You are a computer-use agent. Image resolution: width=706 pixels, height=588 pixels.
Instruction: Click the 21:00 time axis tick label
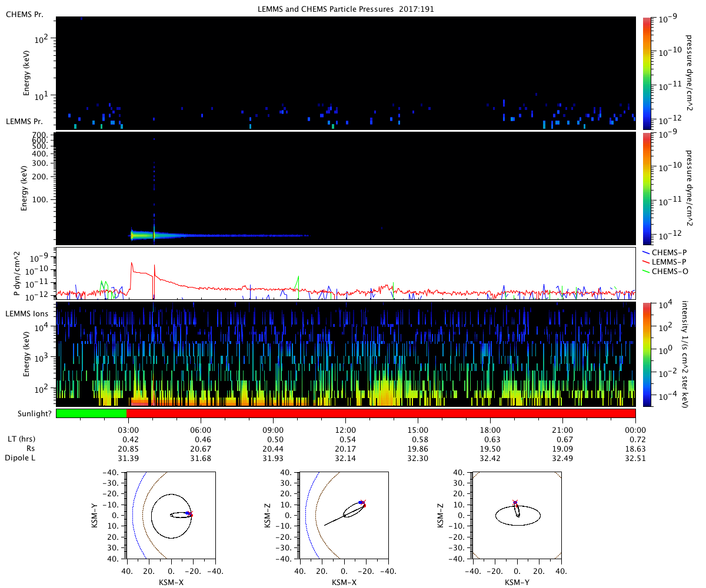click(x=563, y=430)
